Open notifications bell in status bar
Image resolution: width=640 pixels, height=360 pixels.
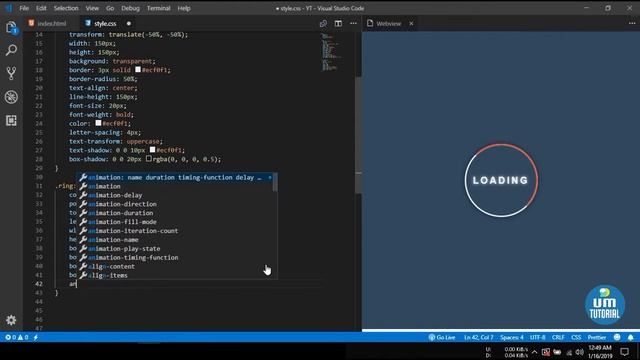631,338
